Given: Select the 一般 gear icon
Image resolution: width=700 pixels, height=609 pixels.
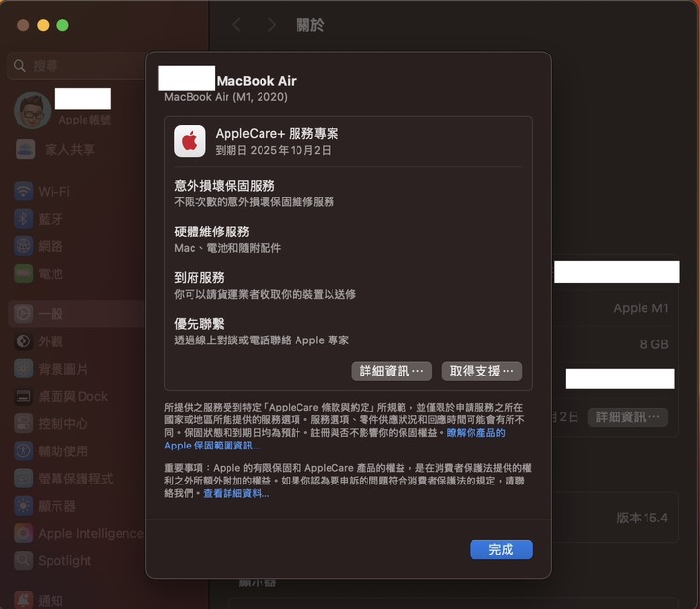Looking at the screenshot, I should (x=23, y=313).
